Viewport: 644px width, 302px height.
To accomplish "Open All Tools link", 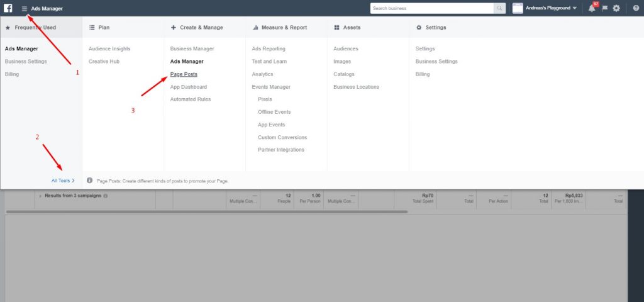I will coord(64,181).
